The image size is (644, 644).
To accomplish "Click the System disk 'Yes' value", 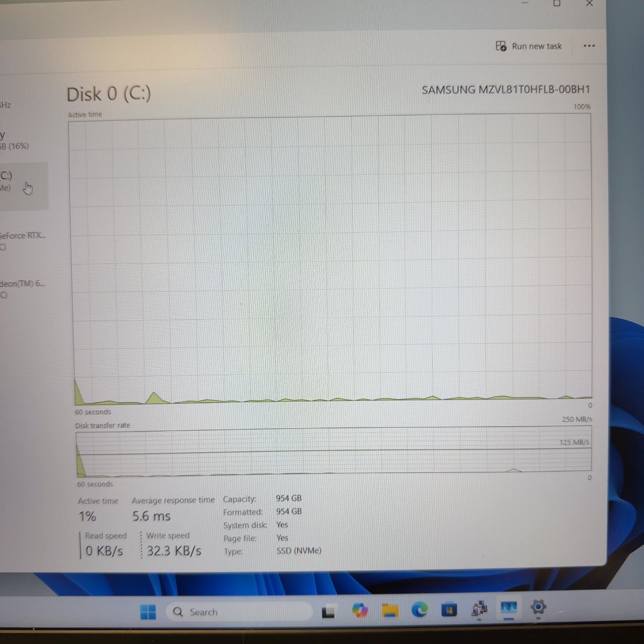I will point(282,525).
